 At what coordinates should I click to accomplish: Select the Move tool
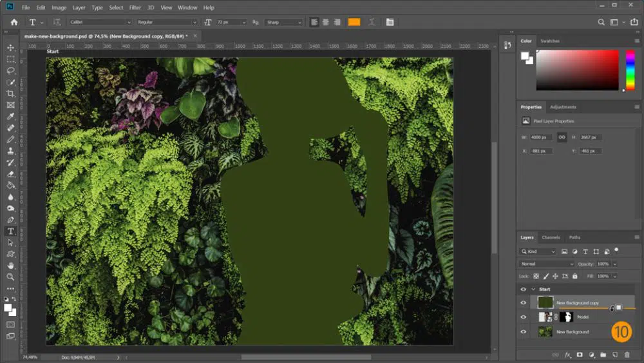[x=10, y=48]
